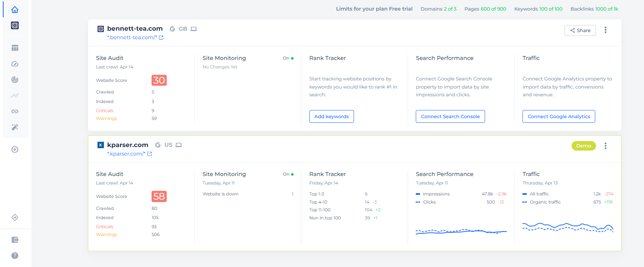Open Site Audit speedometer icon in sidebar
The image size is (644, 267).
point(15,64)
